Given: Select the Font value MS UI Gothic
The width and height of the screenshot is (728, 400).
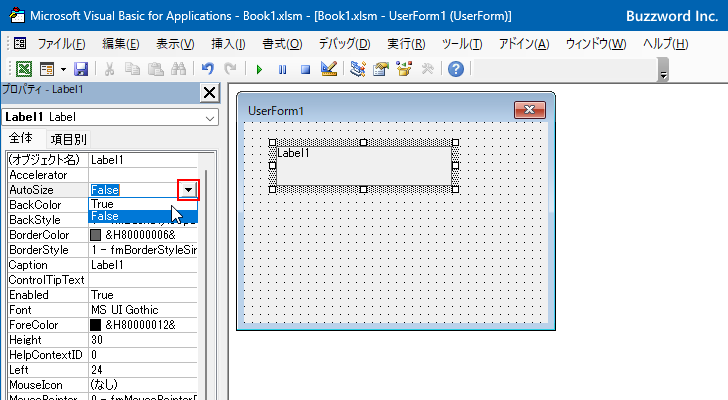Looking at the screenshot, I should click(143, 310).
